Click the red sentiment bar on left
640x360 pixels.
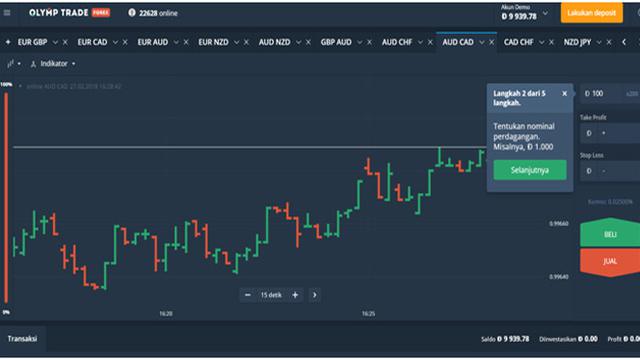pyautogui.click(x=6, y=198)
